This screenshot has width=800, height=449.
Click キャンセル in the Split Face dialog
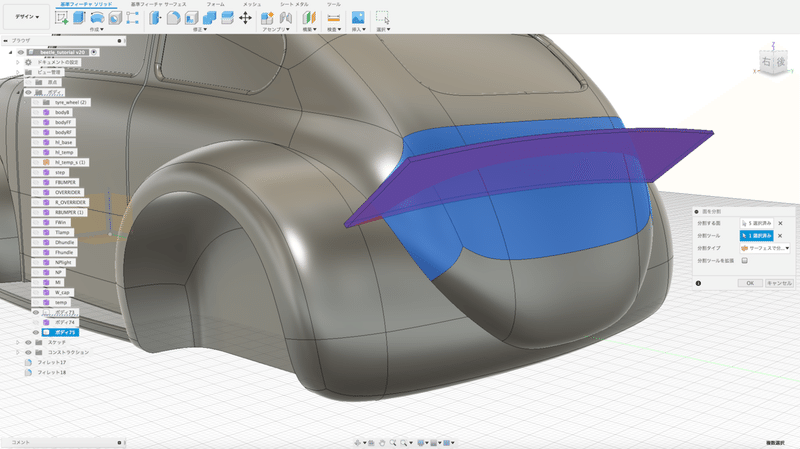coord(779,283)
